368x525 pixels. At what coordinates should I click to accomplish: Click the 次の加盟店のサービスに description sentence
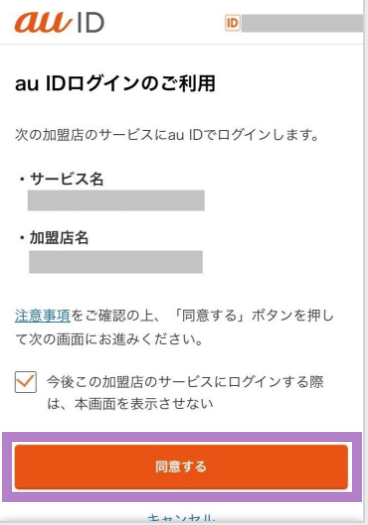click(166, 135)
